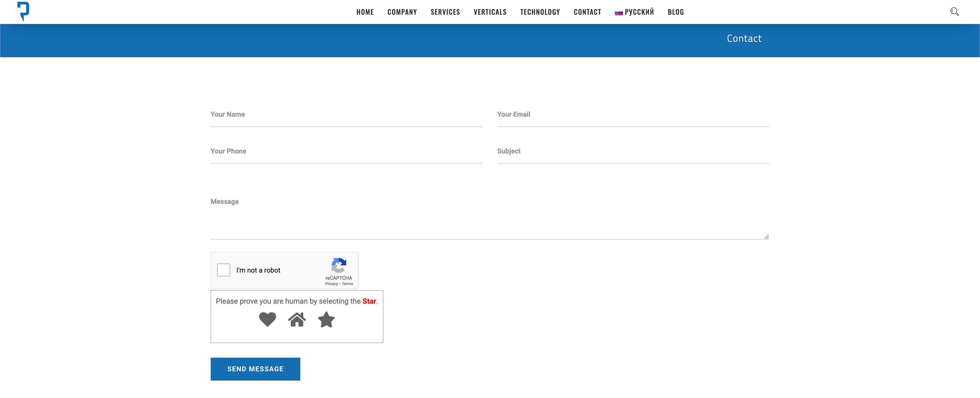Click the Russian flag icon
980x398 pixels.
[618, 13]
